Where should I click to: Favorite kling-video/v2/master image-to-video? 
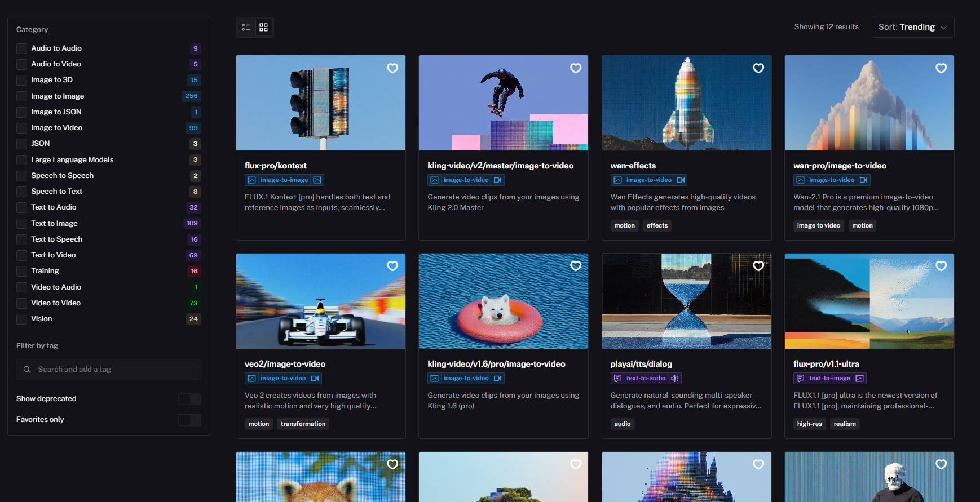[575, 68]
